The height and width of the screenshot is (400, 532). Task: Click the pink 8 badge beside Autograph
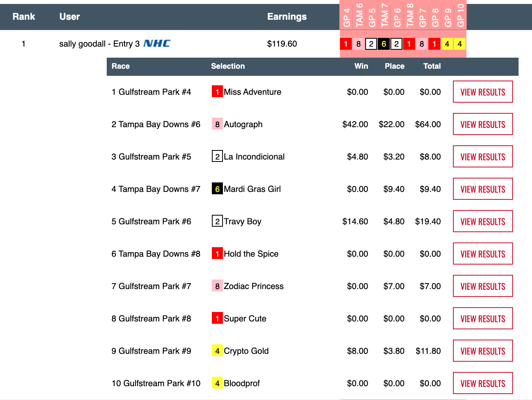[217, 124]
